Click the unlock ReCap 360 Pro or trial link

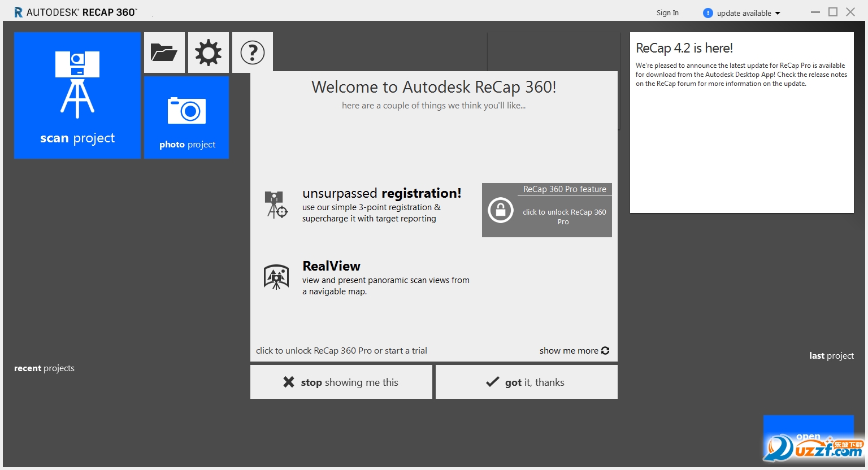pos(341,351)
